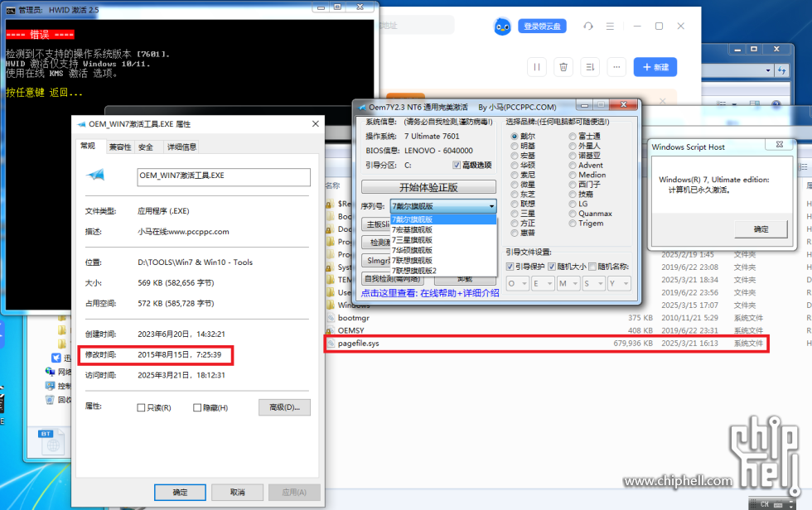Click the refresh arrows icon in Explorer address bar
812x510 pixels.
(x=781, y=70)
